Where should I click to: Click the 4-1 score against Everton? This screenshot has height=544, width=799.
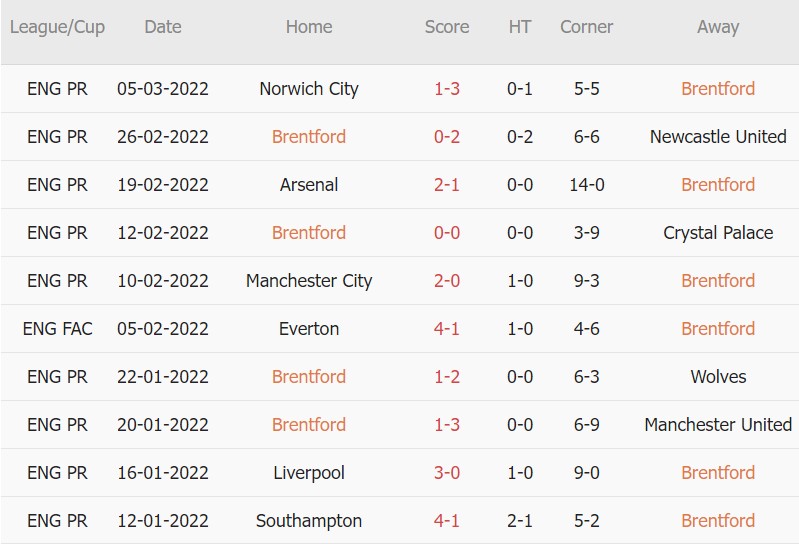tap(446, 329)
